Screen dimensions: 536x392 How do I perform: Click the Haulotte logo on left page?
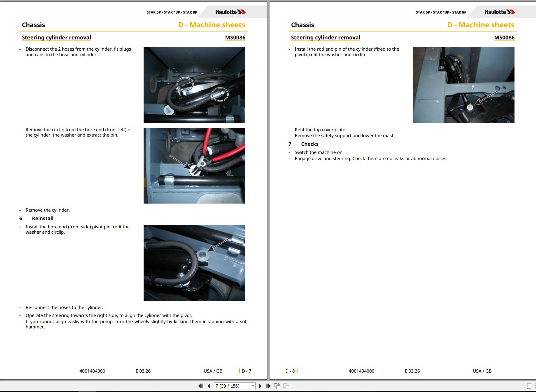230,12
